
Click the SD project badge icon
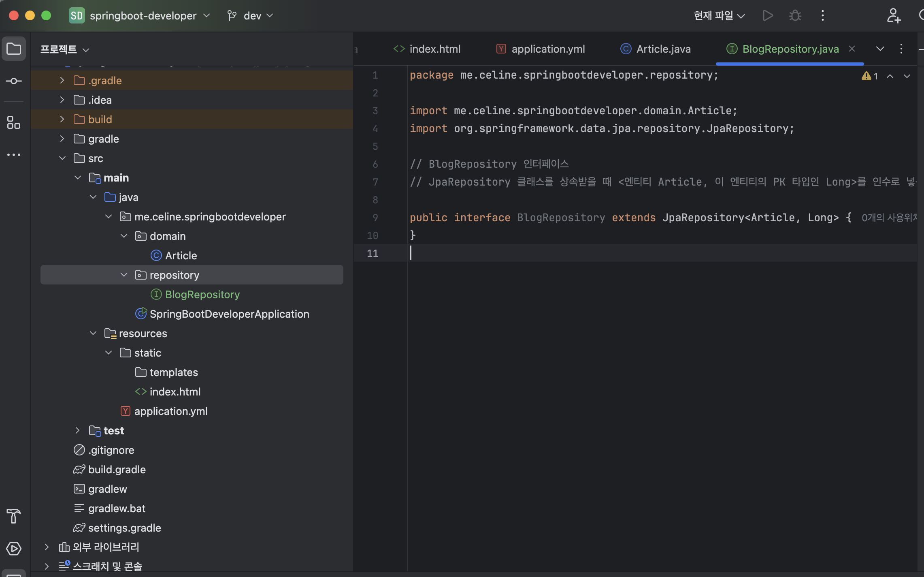[x=77, y=16]
